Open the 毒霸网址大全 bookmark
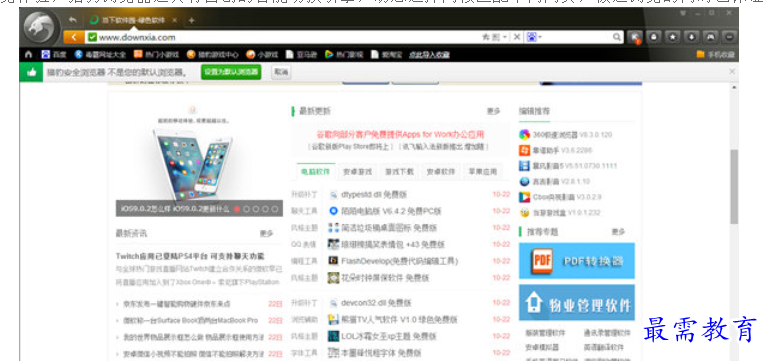Screen dimensions: 765x361 (100, 54)
